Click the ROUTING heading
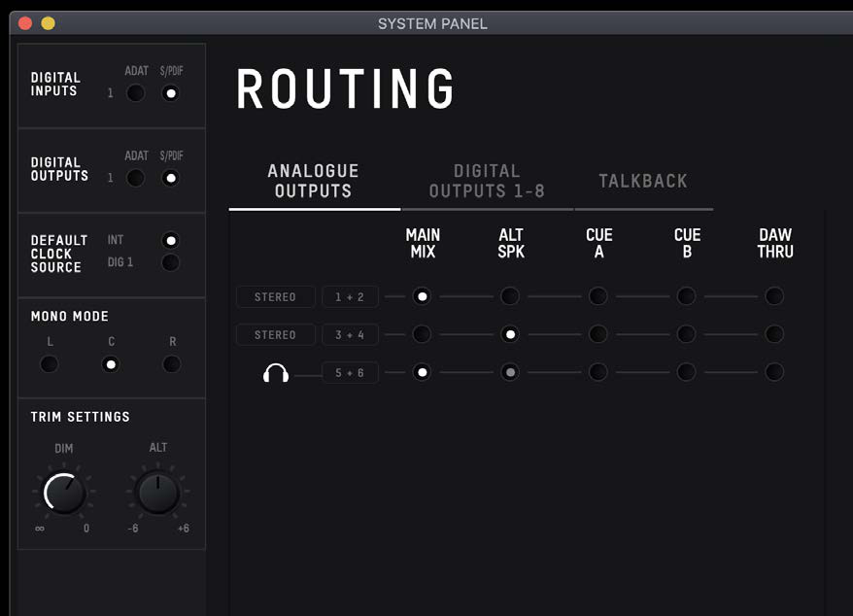This screenshot has width=853, height=616. 345,88
